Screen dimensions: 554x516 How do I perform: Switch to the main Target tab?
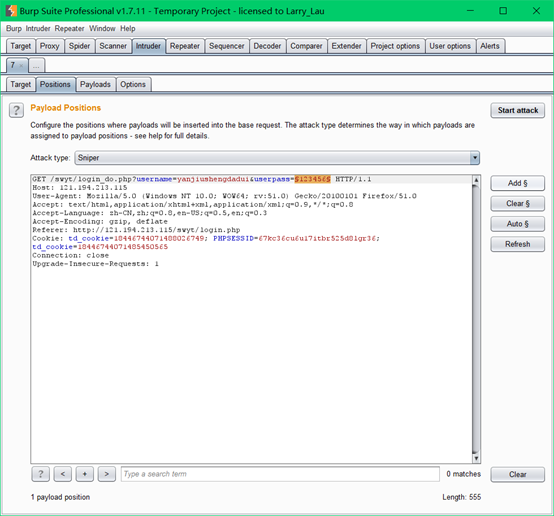pos(20,46)
